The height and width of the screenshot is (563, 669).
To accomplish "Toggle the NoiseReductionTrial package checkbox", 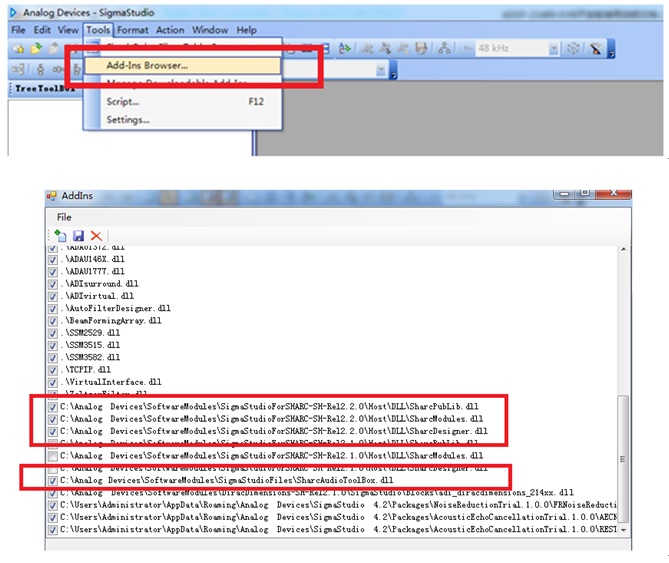I will point(53,505).
